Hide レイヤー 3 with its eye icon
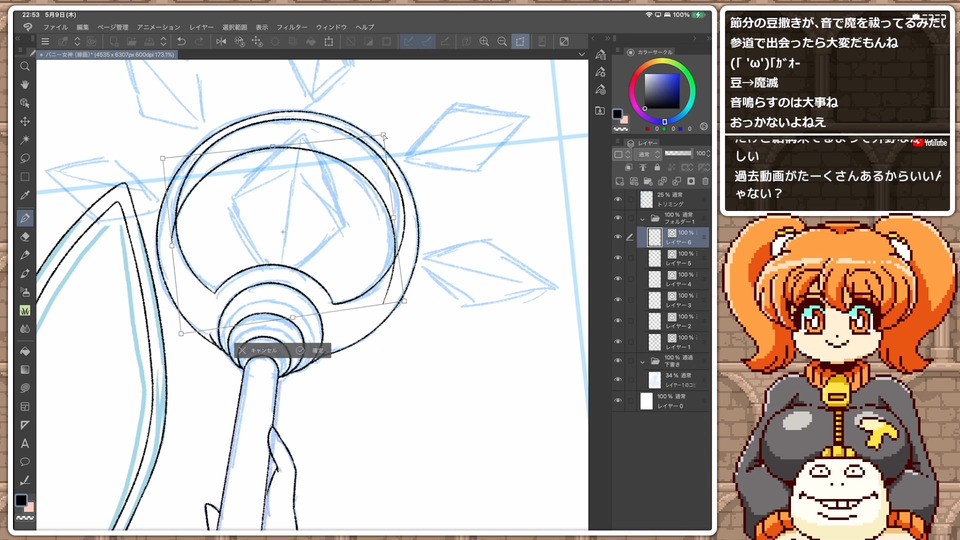This screenshot has width=960, height=540. (x=618, y=299)
